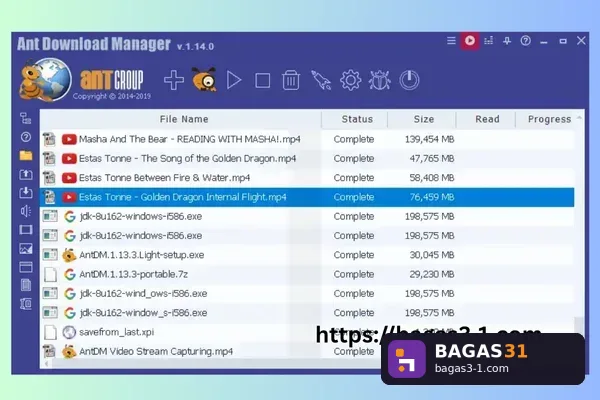Select 'jdk-8u162-window_s-i586.exe' file

tap(143, 313)
